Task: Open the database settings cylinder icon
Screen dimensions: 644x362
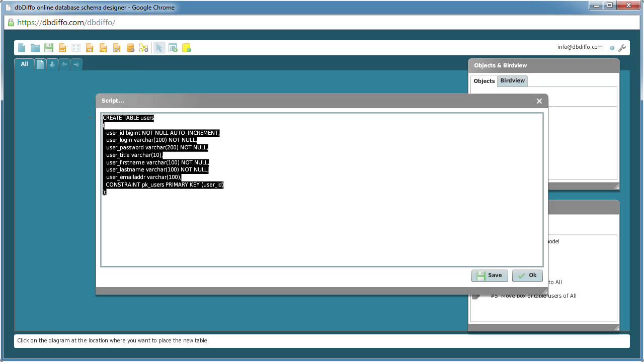Action: point(130,48)
